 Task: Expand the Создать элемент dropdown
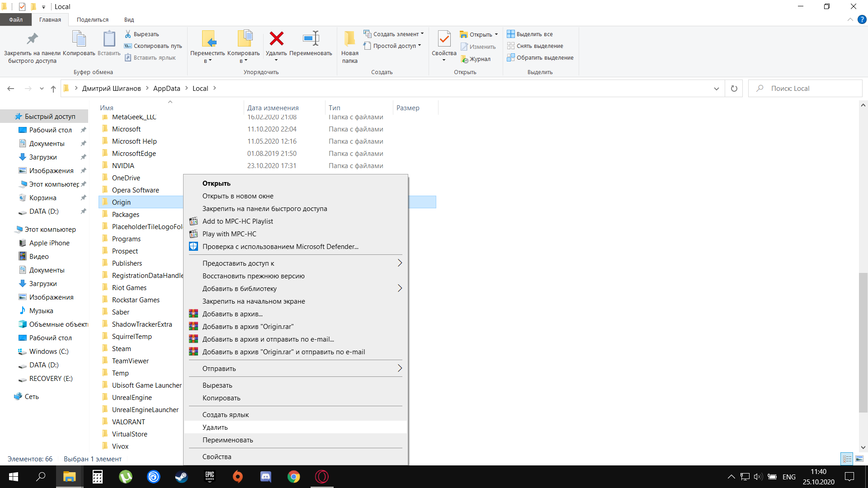coord(422,34)
